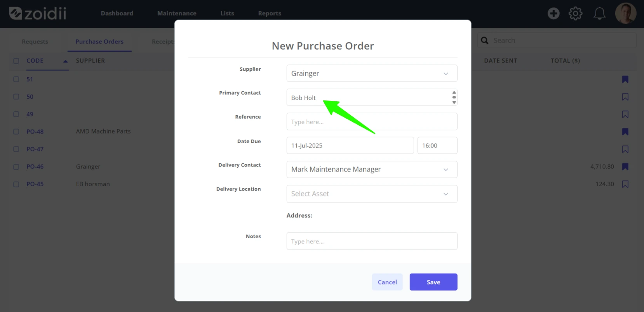Click the Date Due field 11-Jul-2025
Image resolution: width=644 pixels, height=312 pixels.
[350, 146]
